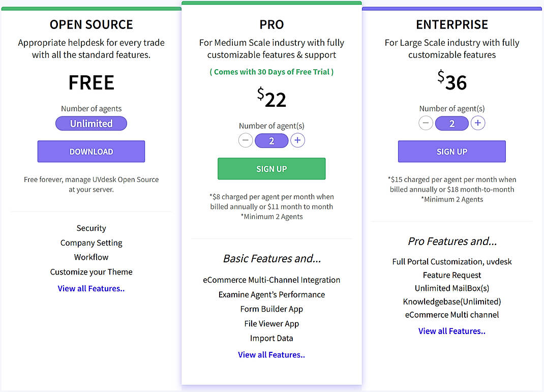This screenshot has width=544, height=392.
Task: Click the eCommerce Multi-Channel Integration feature
Action: (271, 280)
